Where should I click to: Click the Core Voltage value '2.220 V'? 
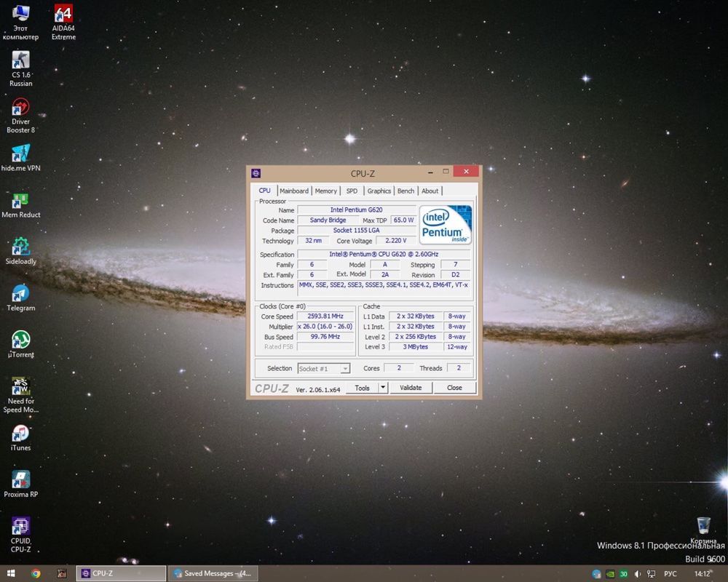395,240
